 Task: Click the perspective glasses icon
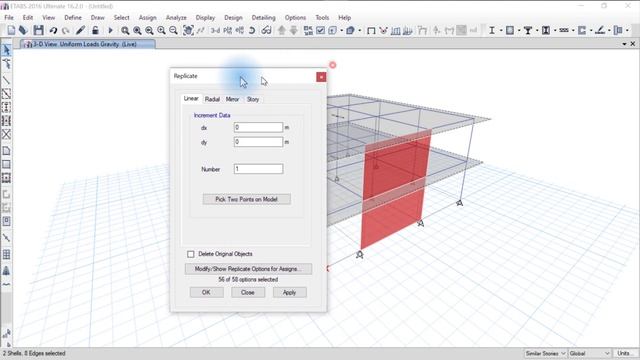pos(266,30)
